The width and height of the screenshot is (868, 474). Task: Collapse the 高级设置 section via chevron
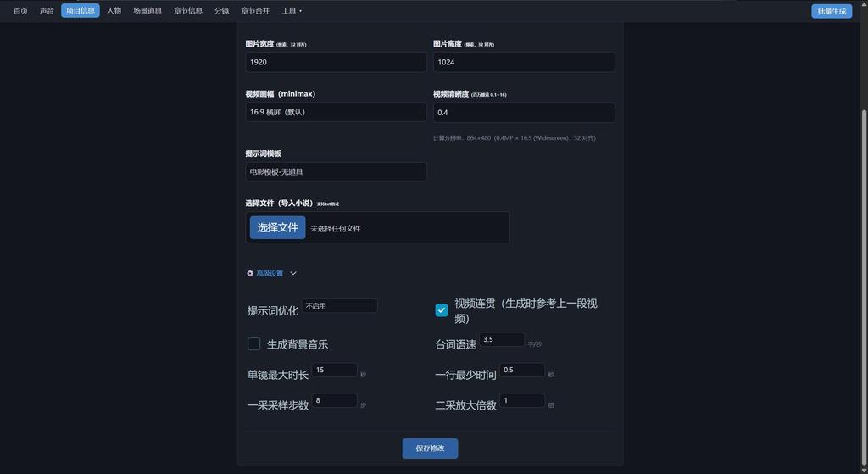click(x=293, y=273)
